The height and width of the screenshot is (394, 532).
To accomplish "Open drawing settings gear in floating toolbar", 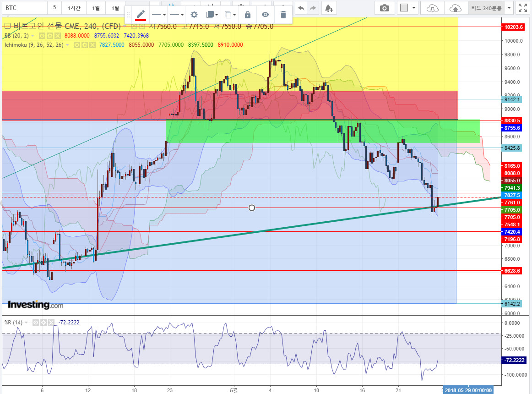I will (194, 15).
